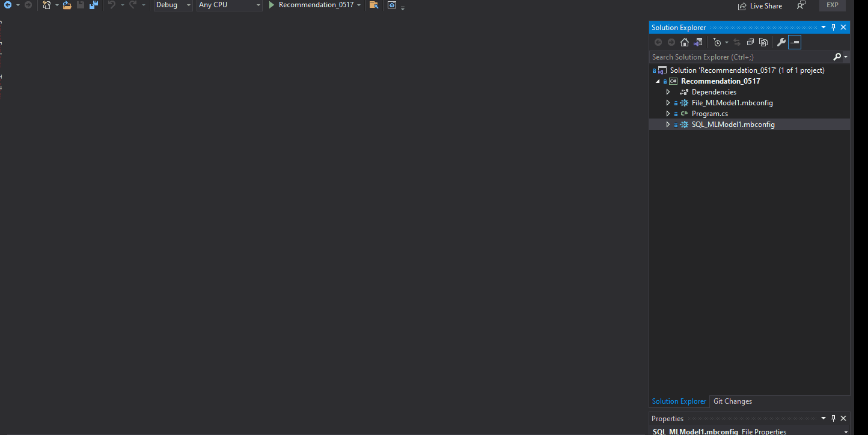Viewport: 868px width, 435px height.
Task: Open the Undo history dropdown arrow
Action: tap(122, 5)
